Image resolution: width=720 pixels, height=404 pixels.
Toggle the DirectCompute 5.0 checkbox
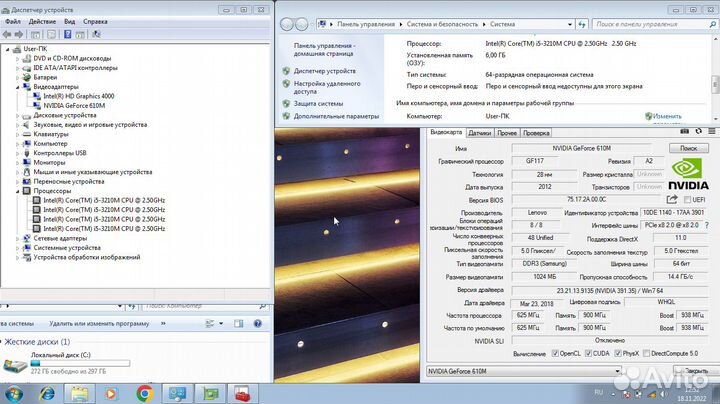(647, 354)
